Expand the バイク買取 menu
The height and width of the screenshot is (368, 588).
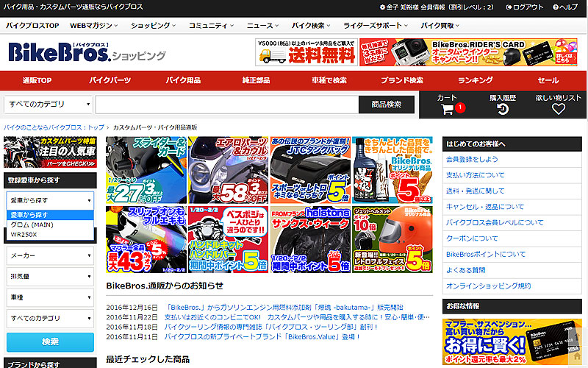point(440,26)
